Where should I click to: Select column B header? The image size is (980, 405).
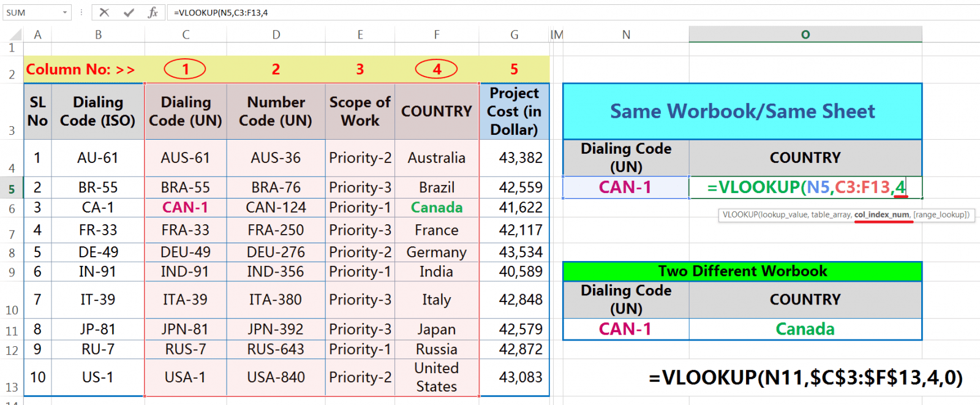click(x=98, y=35)
